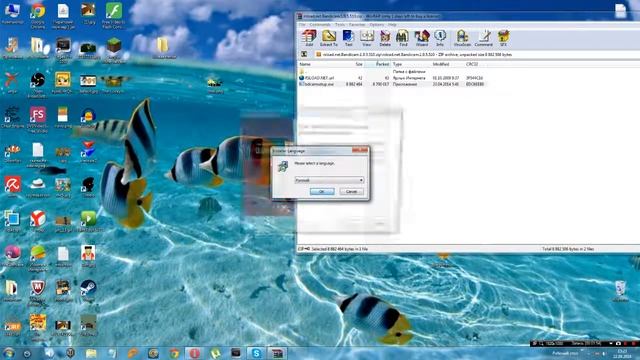This screenshot has height=360, width=640.
Task: Click OK in the Installer Language dialog
Action: (x=322, y=191)
